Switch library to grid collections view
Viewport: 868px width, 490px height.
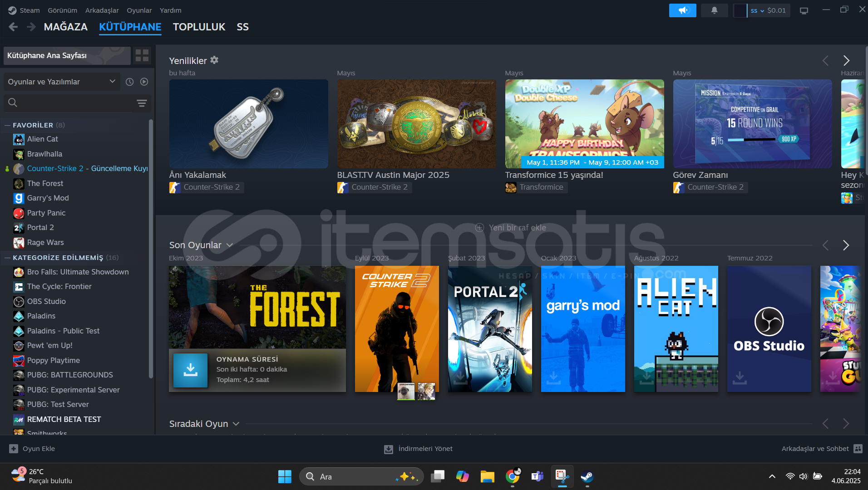142,55
